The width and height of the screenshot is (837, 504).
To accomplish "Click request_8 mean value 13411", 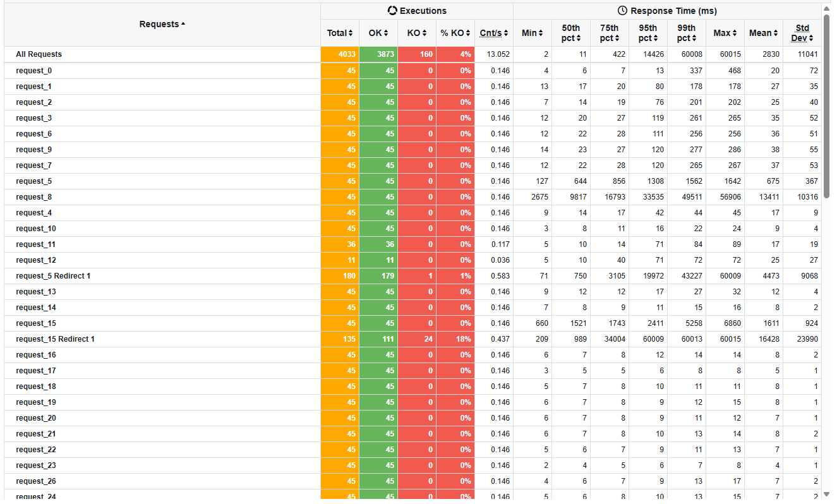I will point(769,197).
